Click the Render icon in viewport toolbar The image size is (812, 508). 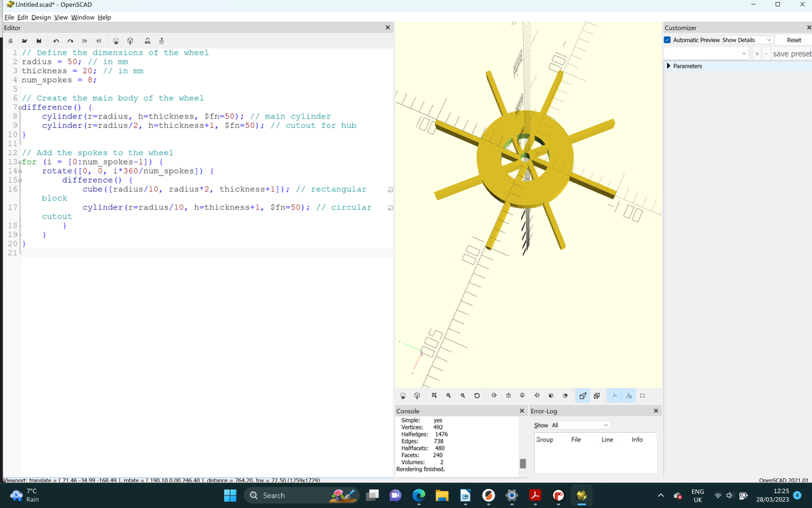418,396
